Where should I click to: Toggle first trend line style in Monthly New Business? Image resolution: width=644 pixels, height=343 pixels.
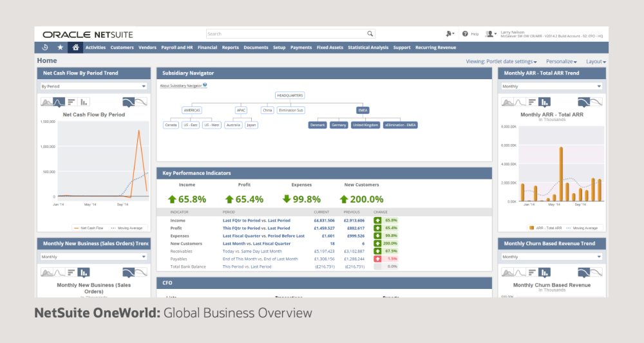[129, 272]
